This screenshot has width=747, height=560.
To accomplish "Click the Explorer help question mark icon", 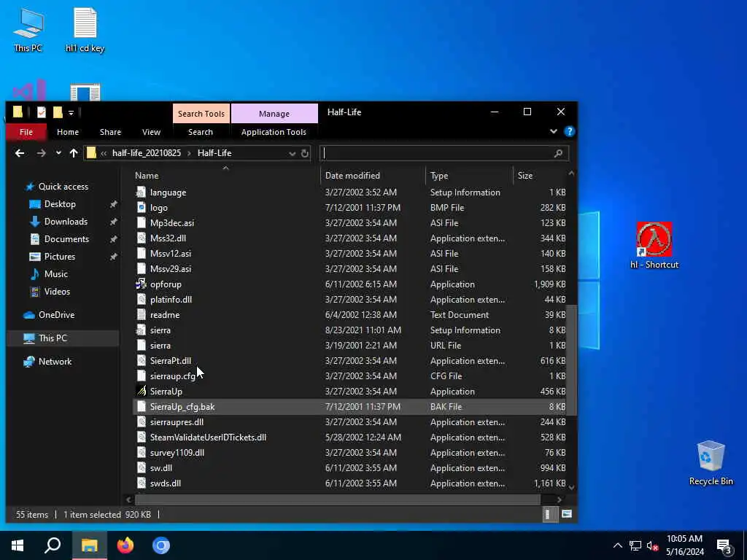I will 569,131.
